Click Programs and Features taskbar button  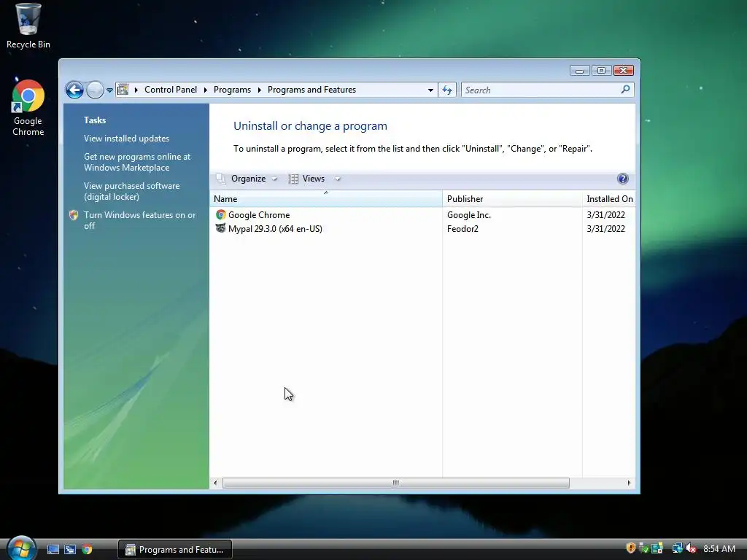(175, 550)
